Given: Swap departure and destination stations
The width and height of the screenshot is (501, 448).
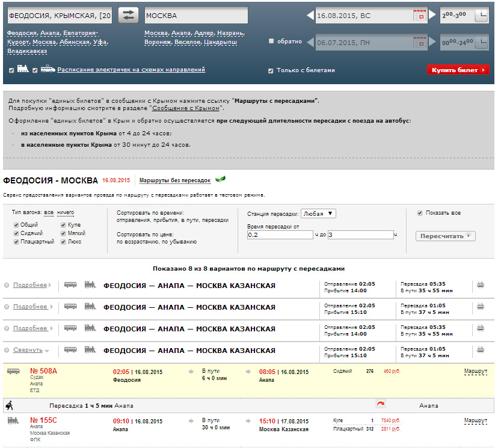Looking at the screenshot, I should (128, 16).
